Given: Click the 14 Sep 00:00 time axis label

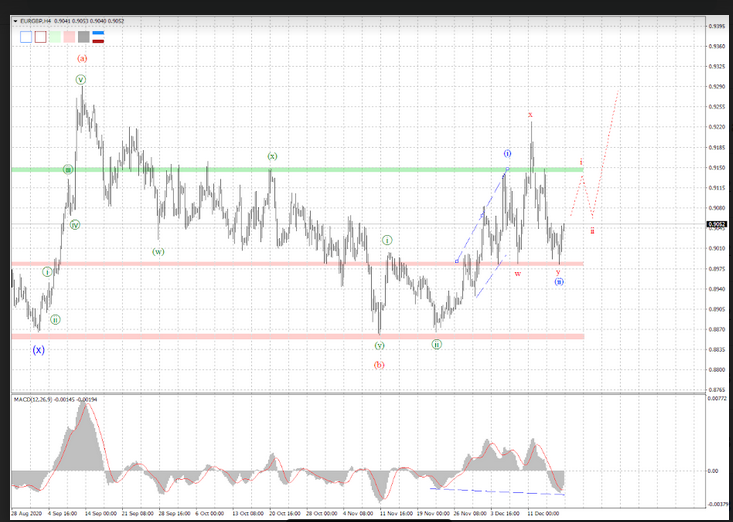Looking at the screenshot, I should (x=100, y=513).
